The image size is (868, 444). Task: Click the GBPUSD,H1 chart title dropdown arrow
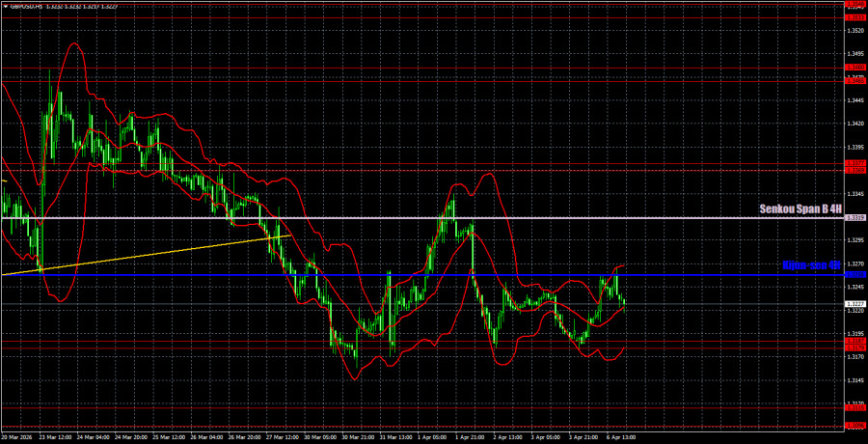point(6,7)
